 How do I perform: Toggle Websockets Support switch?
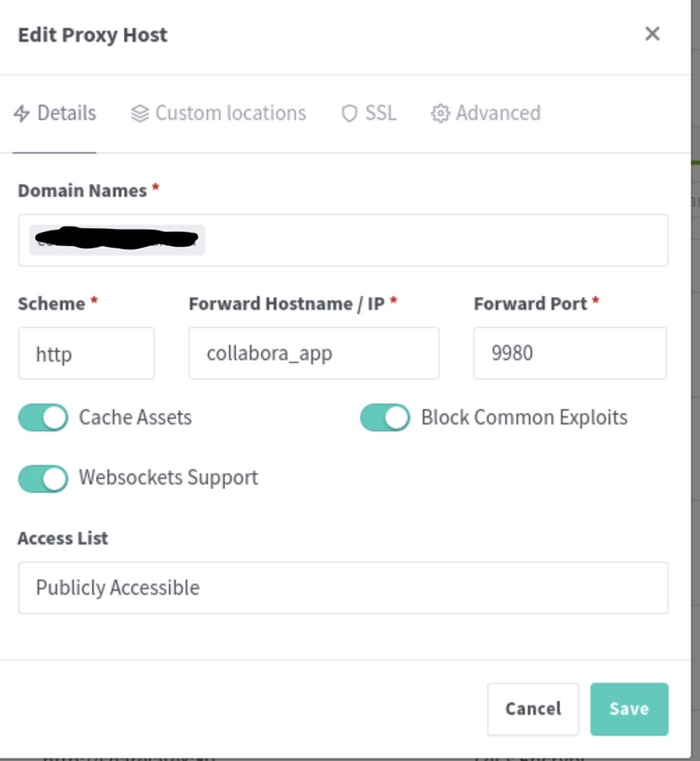[x=43, y=479]
